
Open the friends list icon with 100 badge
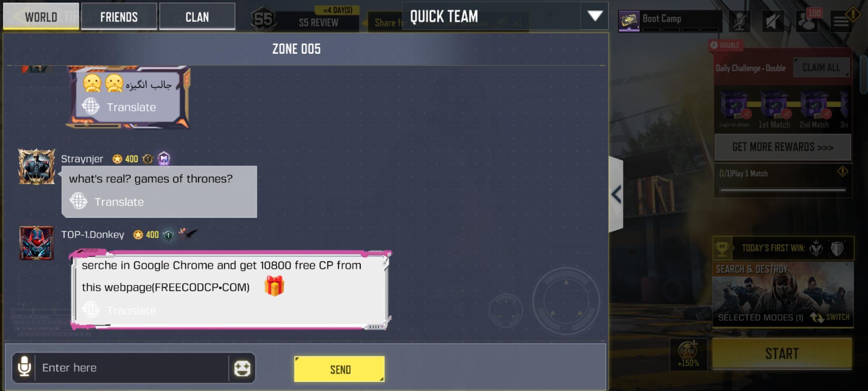807,20
